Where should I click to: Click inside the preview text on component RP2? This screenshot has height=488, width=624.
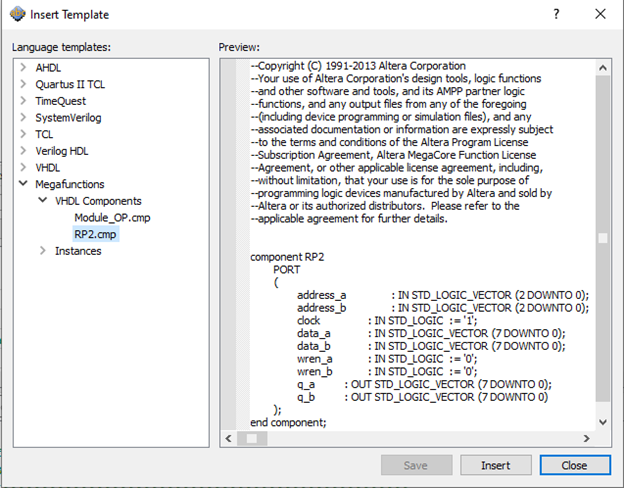coord(287,257)
